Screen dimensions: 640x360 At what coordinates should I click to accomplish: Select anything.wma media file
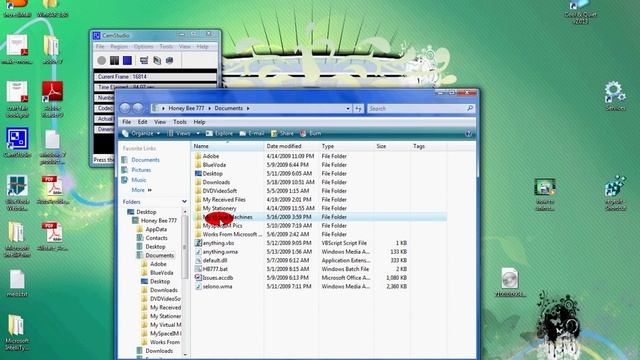pos(220,251)
